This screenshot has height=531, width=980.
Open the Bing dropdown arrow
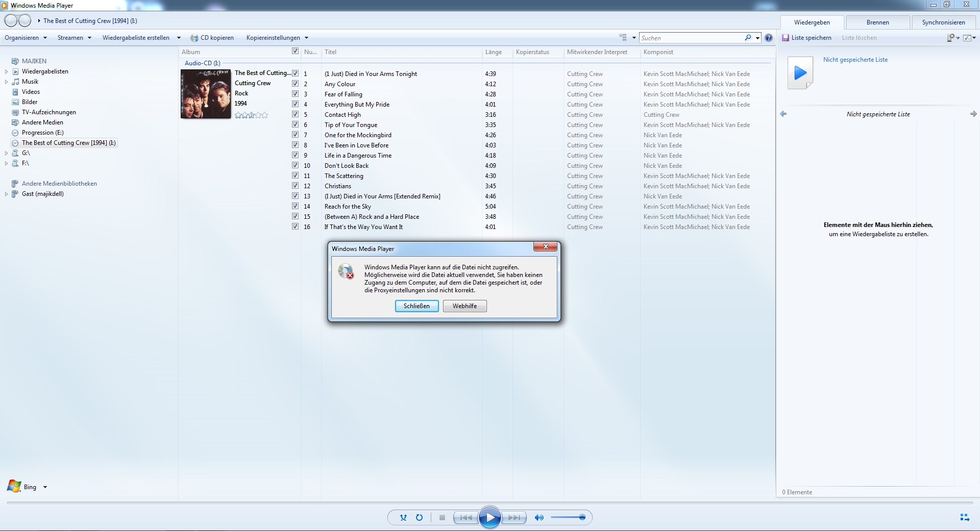[45, 487]
